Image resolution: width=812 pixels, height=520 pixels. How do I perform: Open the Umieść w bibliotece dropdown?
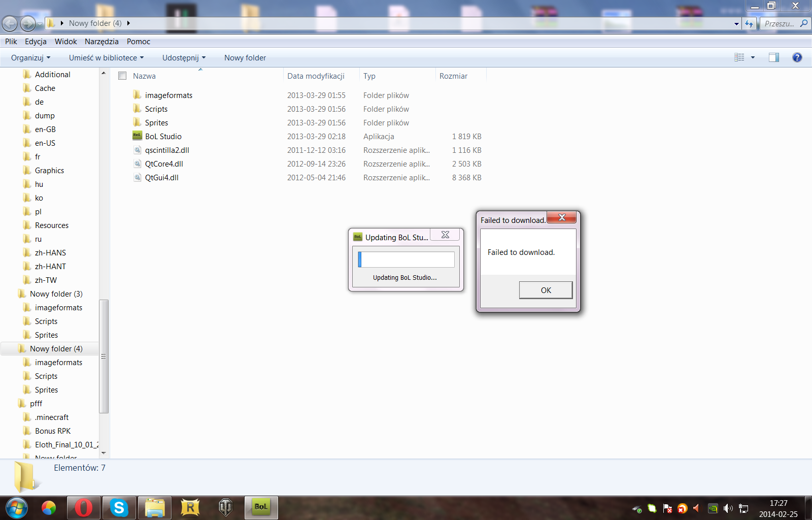[x=106, y=58]
